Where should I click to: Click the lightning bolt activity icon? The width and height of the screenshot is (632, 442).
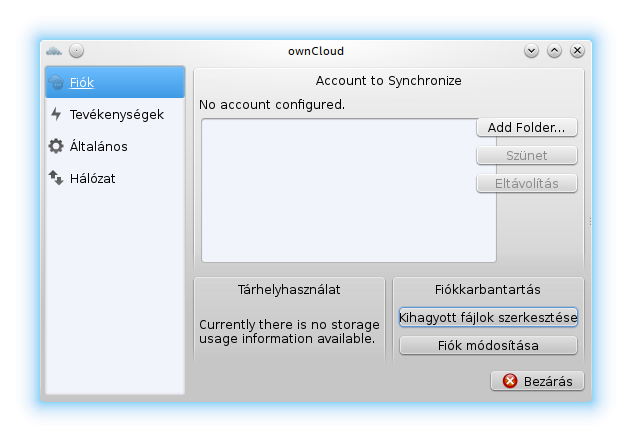coord(56,114)
